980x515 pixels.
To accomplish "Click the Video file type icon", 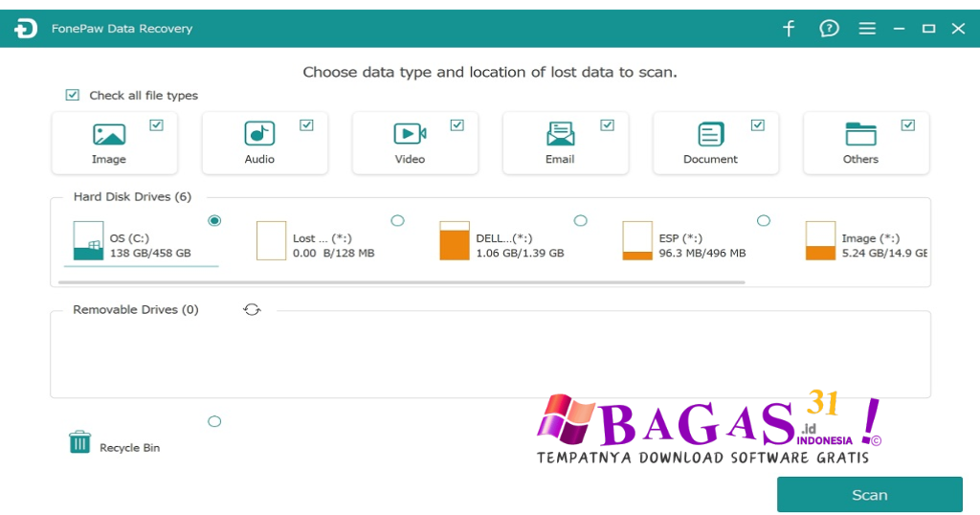I will 410,134.
